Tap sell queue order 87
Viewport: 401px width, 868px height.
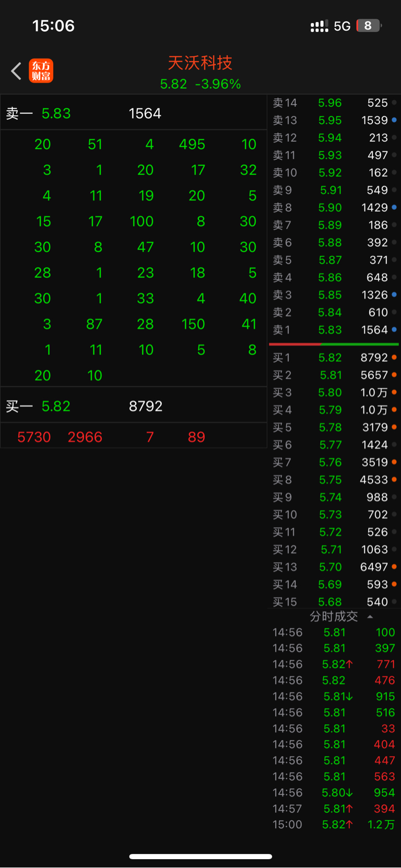tap(94, 324)
